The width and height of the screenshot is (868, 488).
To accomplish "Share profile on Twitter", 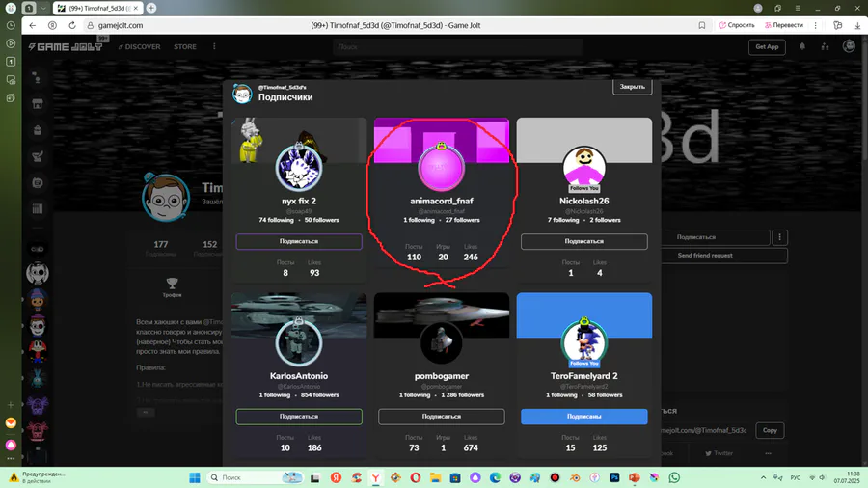I will pyautogui.click(x=718, y=453).
